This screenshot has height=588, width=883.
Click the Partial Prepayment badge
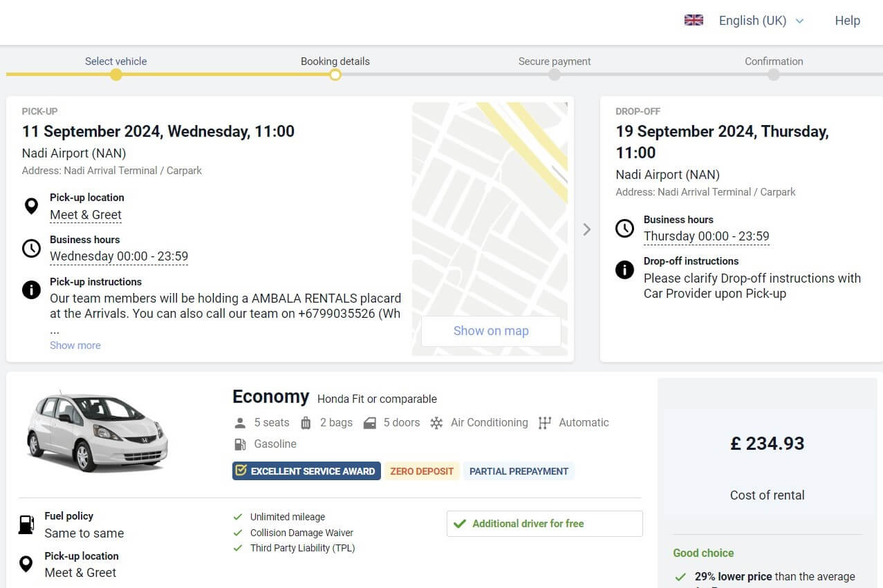click(519, 471)
